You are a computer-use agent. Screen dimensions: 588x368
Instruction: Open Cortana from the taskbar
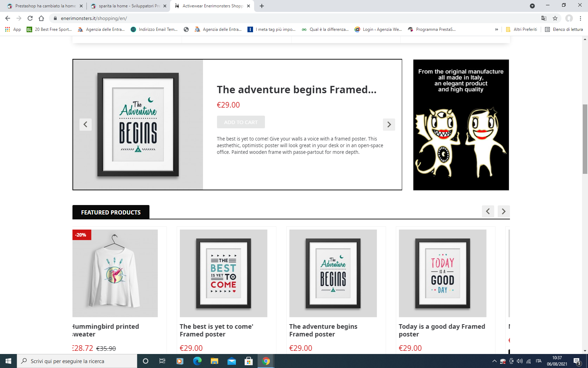click(x=146, y=361)
